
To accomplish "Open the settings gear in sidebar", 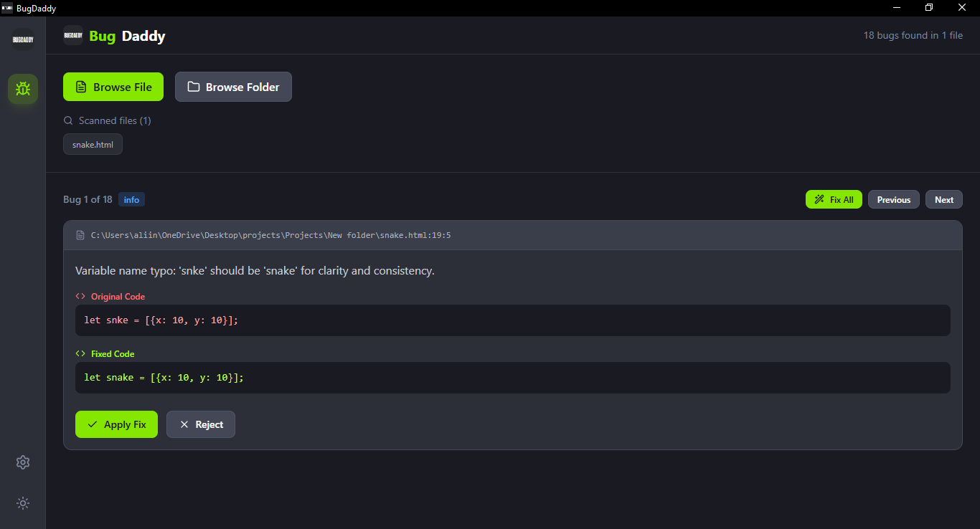I will click(x=23, y=462).
